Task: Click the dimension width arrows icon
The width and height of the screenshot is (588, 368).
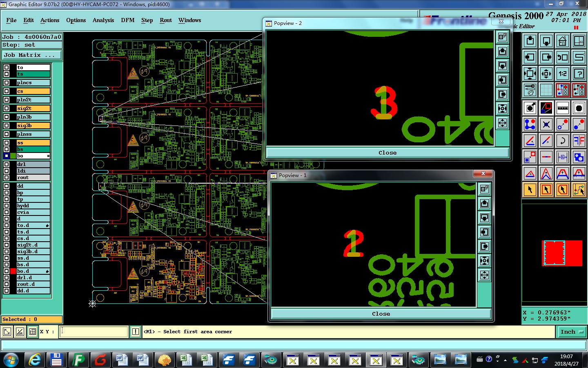Action: point(563,157)
